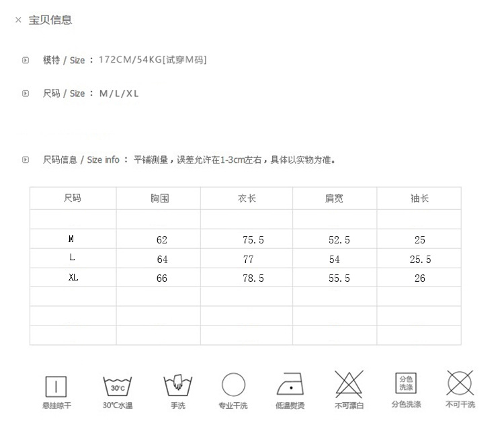
Task: Click the 衣长 column header
Action: (247, 198)
